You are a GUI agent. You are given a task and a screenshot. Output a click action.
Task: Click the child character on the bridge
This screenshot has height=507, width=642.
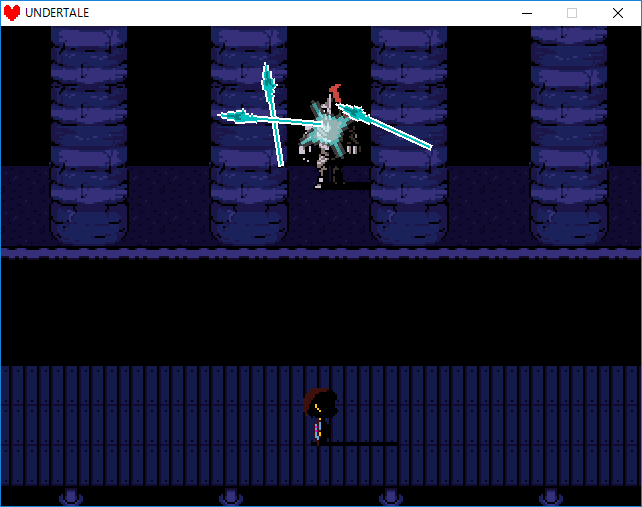tap(320, 416)
